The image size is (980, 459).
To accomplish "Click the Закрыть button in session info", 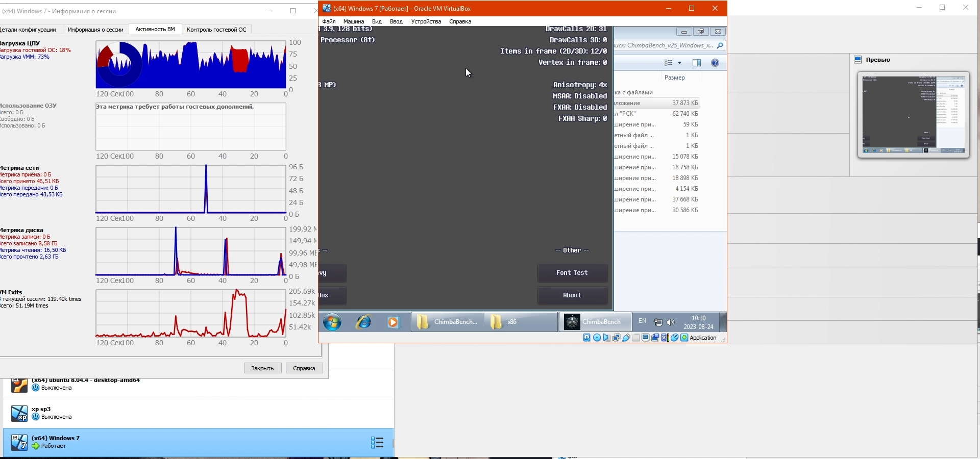I will 263,368.
